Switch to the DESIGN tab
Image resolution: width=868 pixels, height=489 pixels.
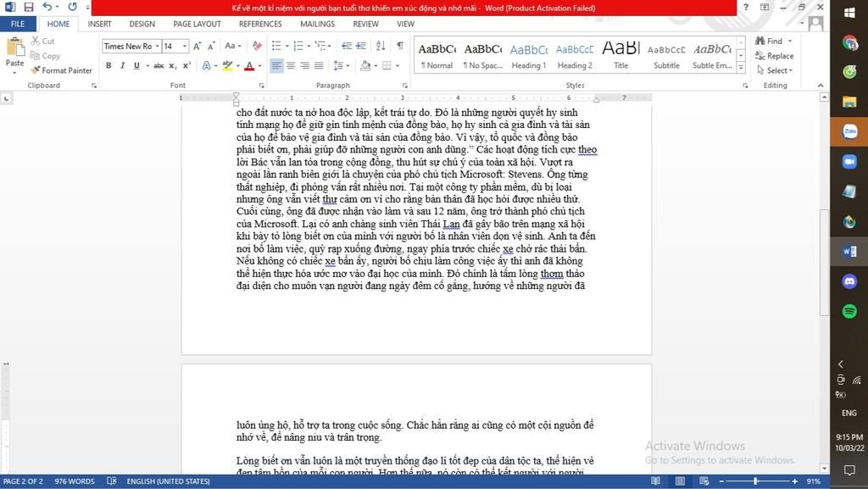pos(142,24)
